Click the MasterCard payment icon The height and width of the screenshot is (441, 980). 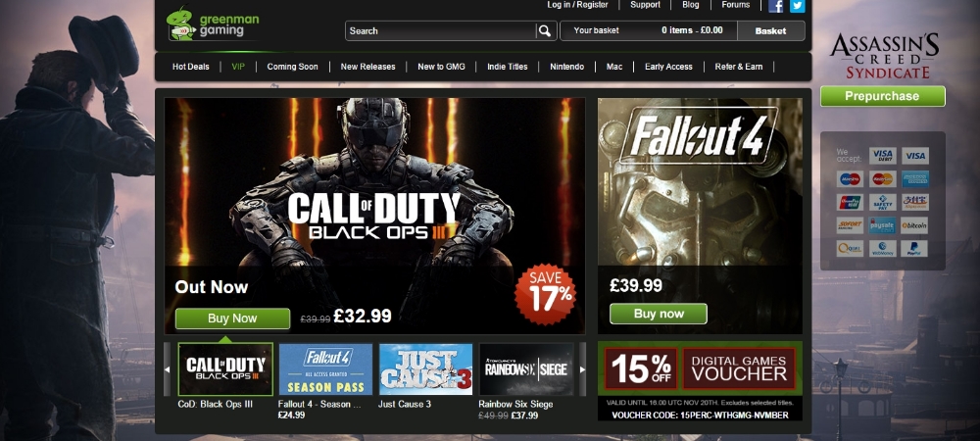coord(883,179)
